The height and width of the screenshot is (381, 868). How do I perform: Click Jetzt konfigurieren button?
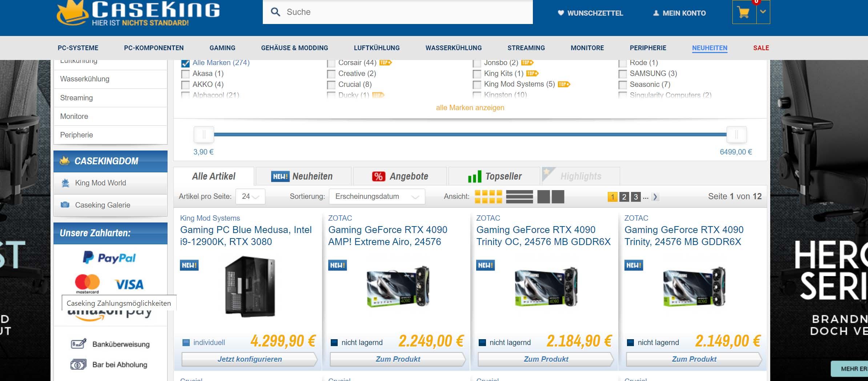[250, 359]
